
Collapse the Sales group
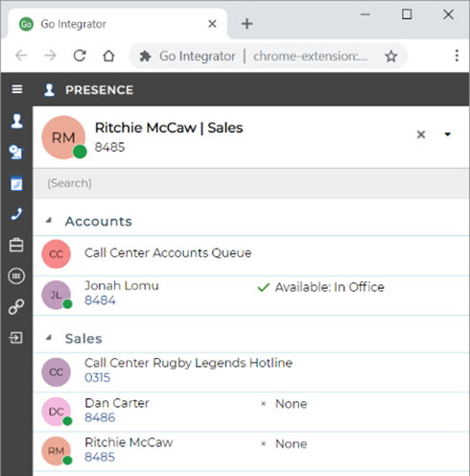pyautogui.click(x=49, y=338)
